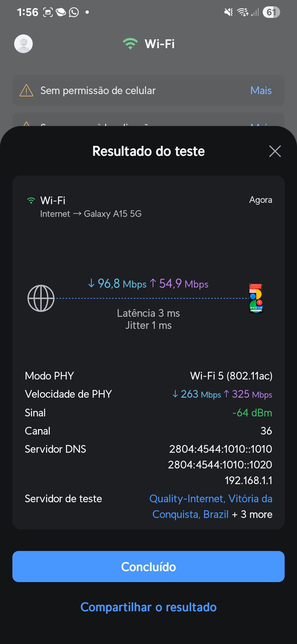Tap the small Wi-Fi icon in result card
The height and width of the screenshot is (644, 297).
31,200
